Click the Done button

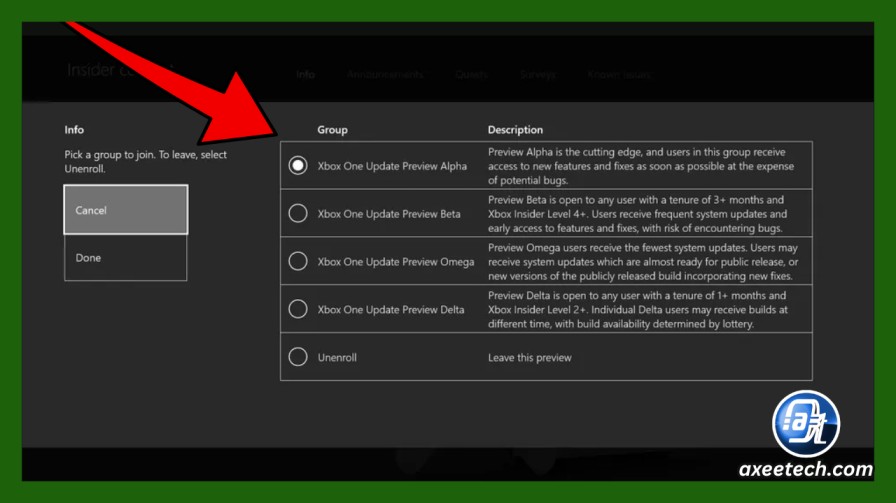[126, 258]
